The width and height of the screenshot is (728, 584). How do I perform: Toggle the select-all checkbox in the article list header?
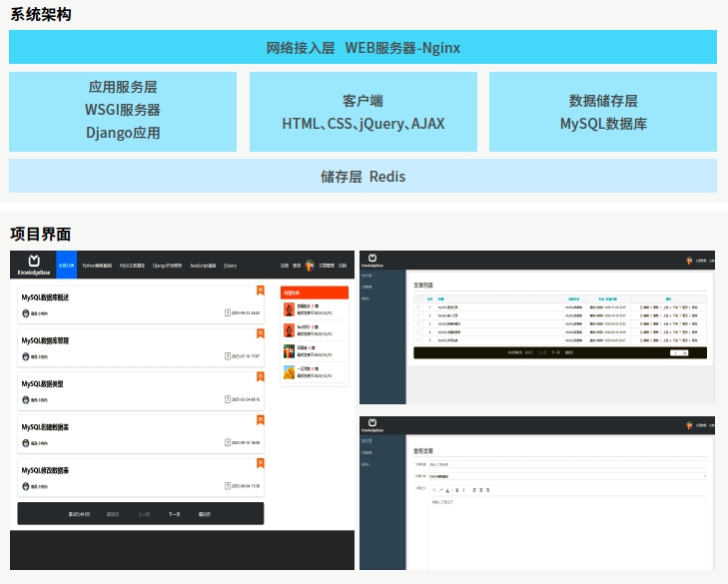(419, 298)
